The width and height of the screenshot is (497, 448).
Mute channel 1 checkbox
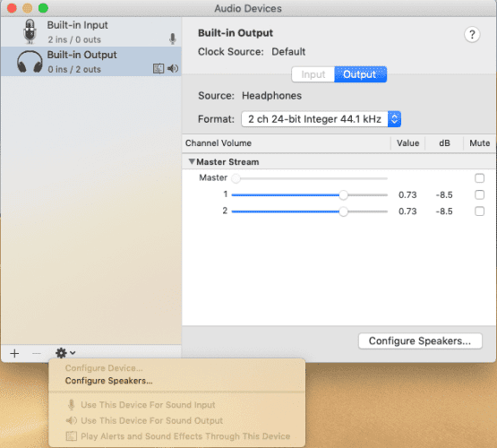pos(479,194)
